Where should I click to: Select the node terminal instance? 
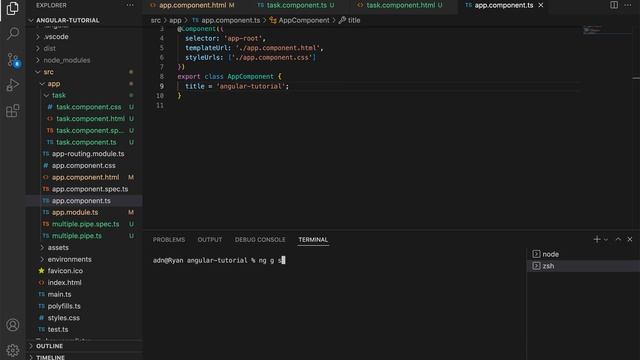click(x=583, y=254)
